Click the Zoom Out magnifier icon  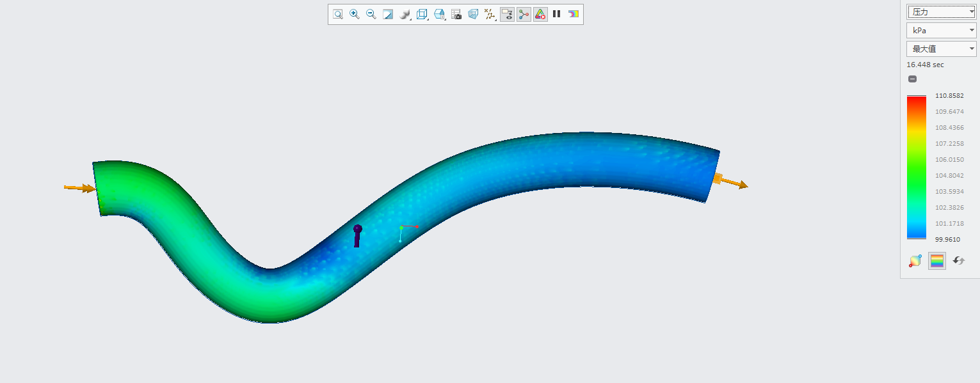pos(371,14)
